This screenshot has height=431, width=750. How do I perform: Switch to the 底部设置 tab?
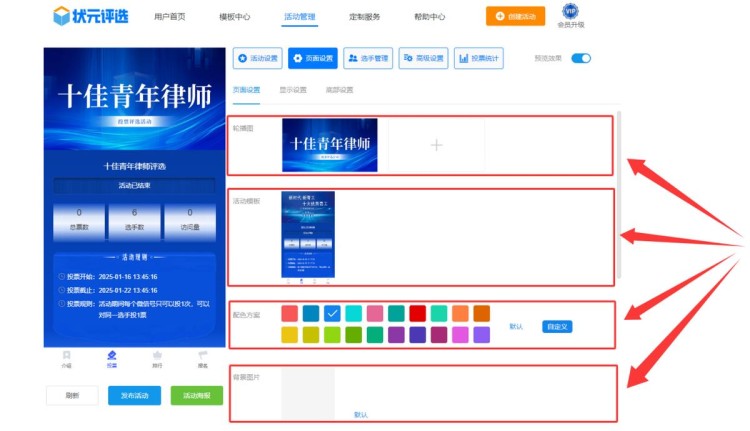point(339,90)
